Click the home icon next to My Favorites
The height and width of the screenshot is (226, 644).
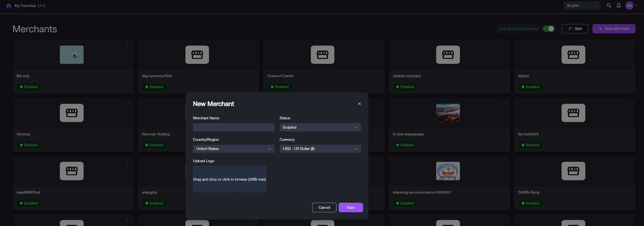[9, 5]
